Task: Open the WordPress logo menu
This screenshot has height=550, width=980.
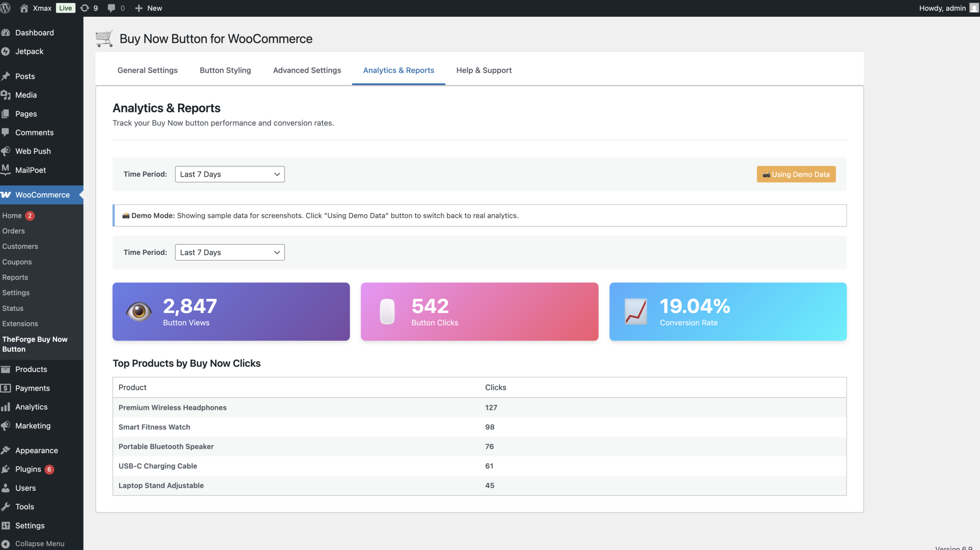Action: 5,8
